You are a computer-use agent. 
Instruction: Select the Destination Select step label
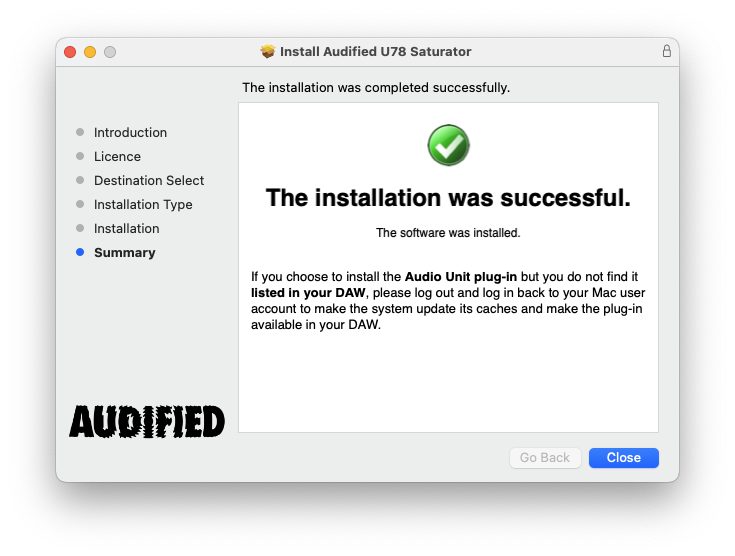point(149,181)
